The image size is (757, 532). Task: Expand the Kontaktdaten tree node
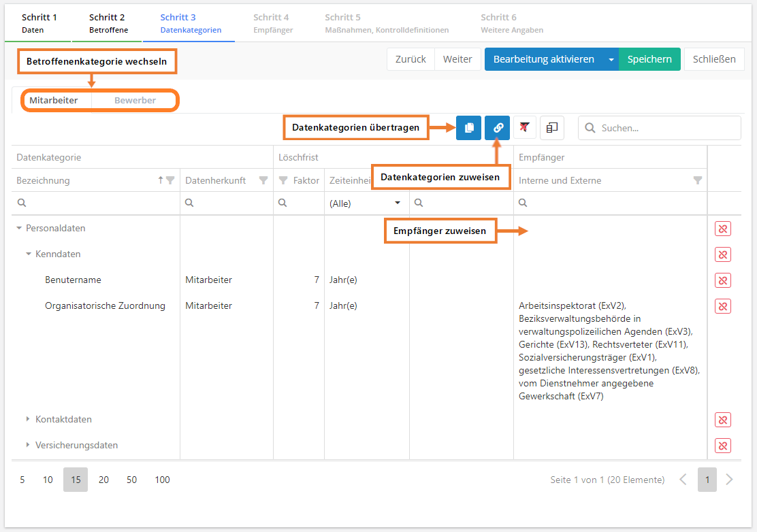click(x=29, y=420)
